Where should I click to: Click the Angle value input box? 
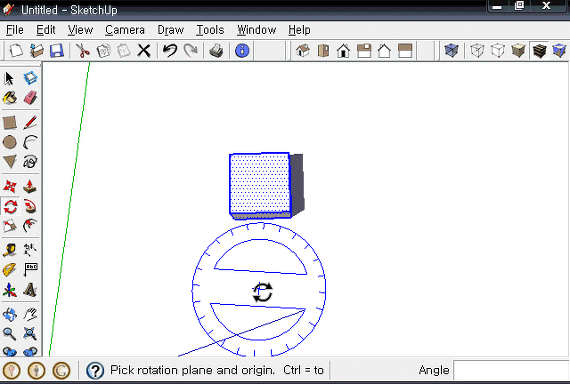click(x=511, y=370)
